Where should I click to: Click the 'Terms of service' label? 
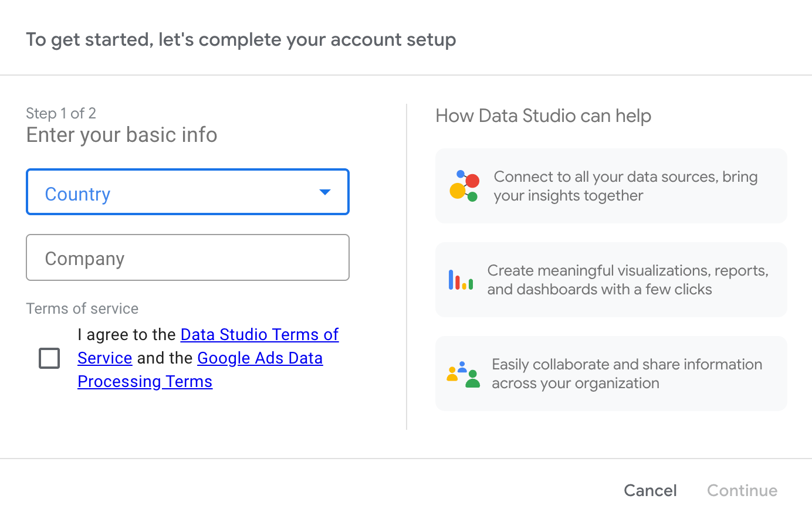(x=82, y=308)
